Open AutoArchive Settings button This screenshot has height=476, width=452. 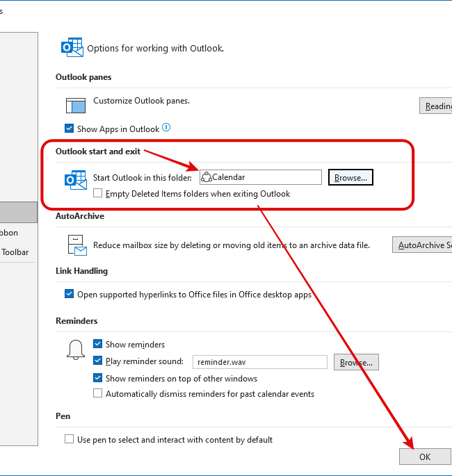click(x=422, y=245)
